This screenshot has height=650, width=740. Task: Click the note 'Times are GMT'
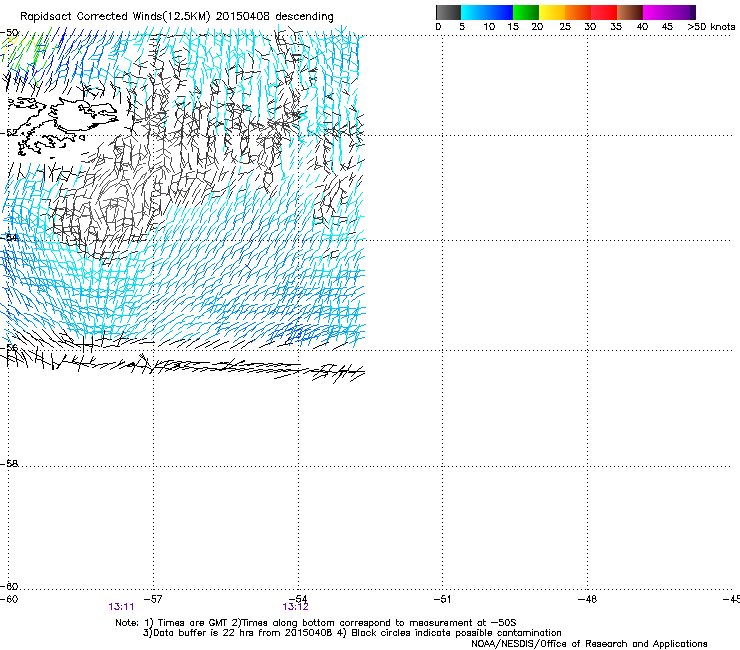pos(192,623)
